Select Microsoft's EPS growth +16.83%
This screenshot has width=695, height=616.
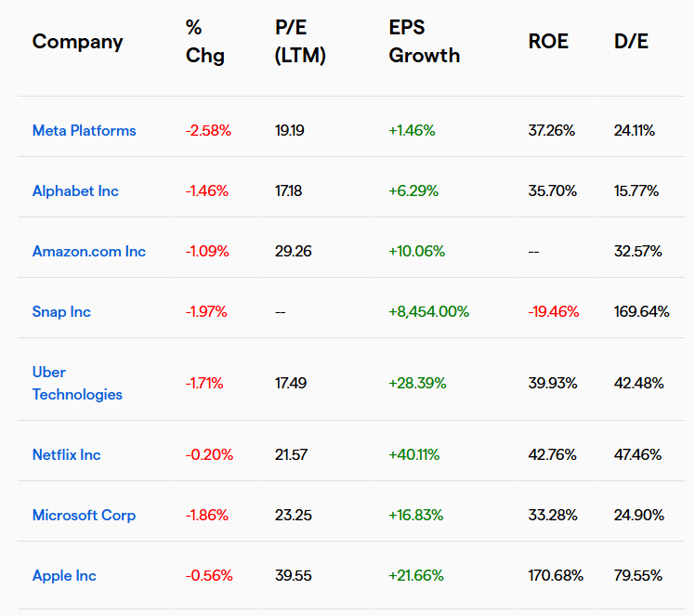[415, 515]
